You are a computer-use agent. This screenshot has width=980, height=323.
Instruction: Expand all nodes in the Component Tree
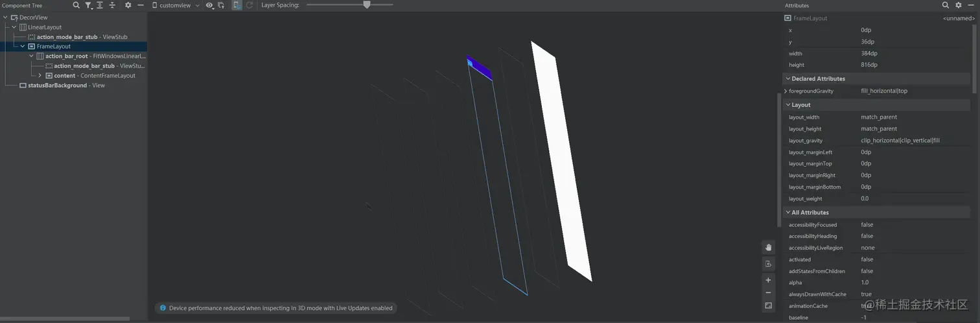point(100,5)
